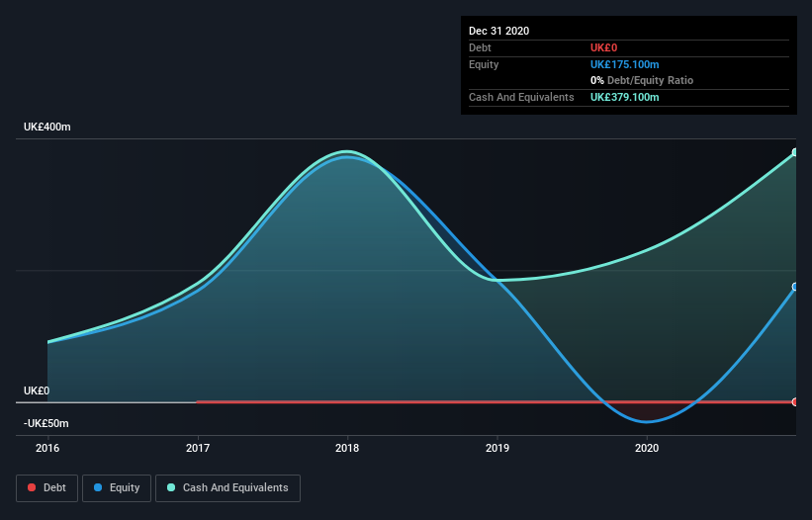This screenshot has height=520, width=812.
Task: Click the 2019 x-axis label
Action: click(497, 448)
